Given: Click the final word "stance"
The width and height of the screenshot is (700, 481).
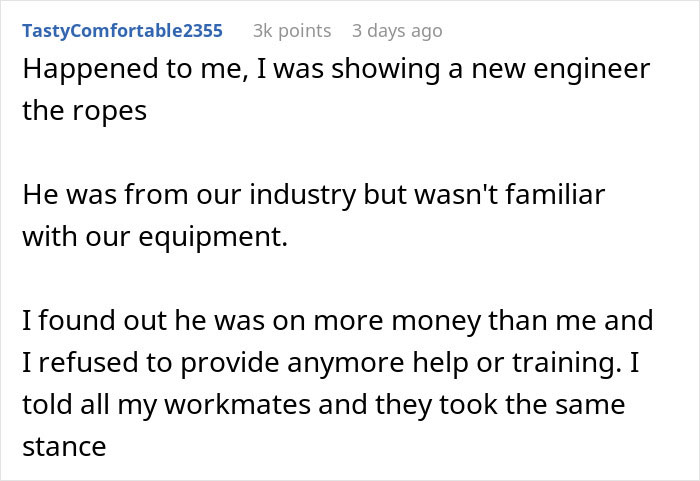Looking at the screenshot, I should [64, 444].
